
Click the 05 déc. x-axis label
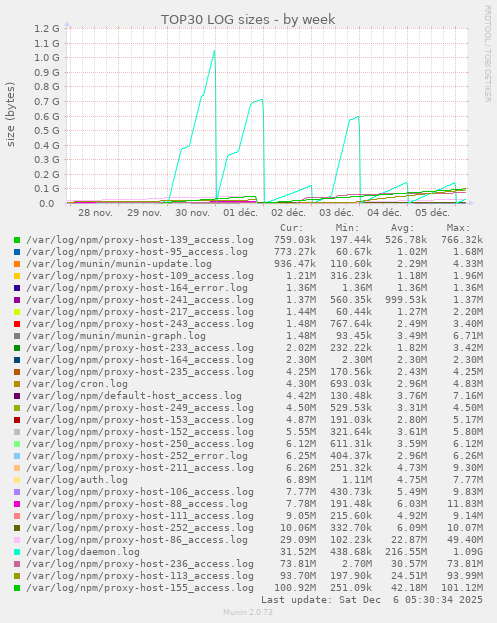click(433, 213)
